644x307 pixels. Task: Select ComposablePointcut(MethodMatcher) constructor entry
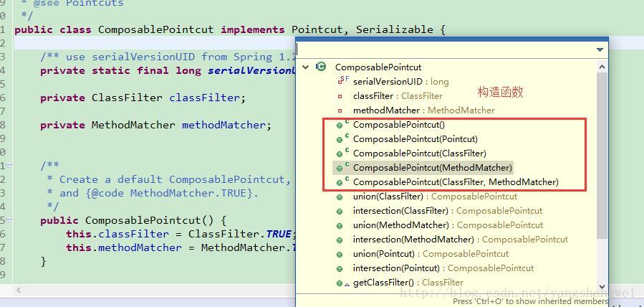coord(432,168)
